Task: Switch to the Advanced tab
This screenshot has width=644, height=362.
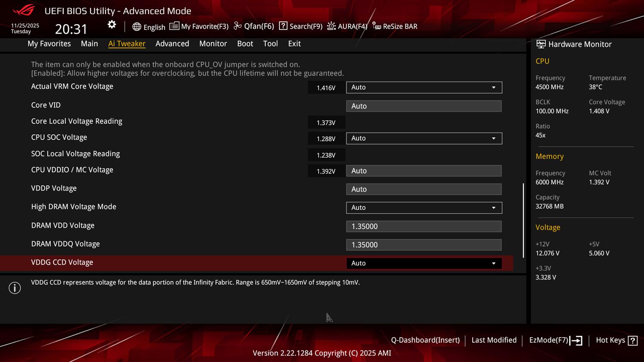Action: 172,44
